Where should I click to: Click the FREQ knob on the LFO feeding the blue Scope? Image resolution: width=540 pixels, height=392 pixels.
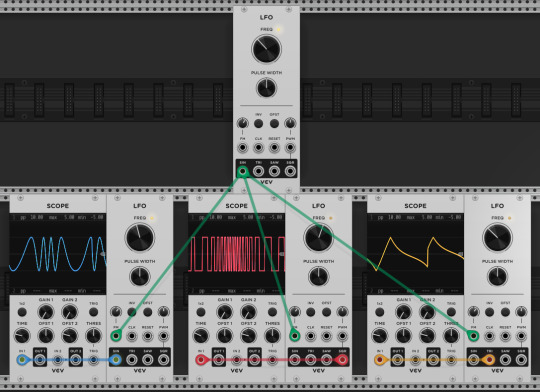pos(139,237)
